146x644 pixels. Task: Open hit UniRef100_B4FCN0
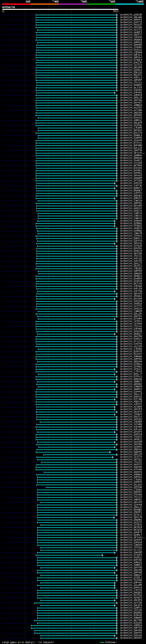(x=131, y=560)
